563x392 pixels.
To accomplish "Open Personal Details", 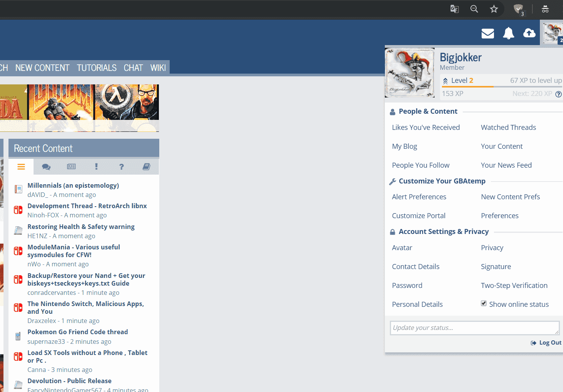I will pos(417,305).
